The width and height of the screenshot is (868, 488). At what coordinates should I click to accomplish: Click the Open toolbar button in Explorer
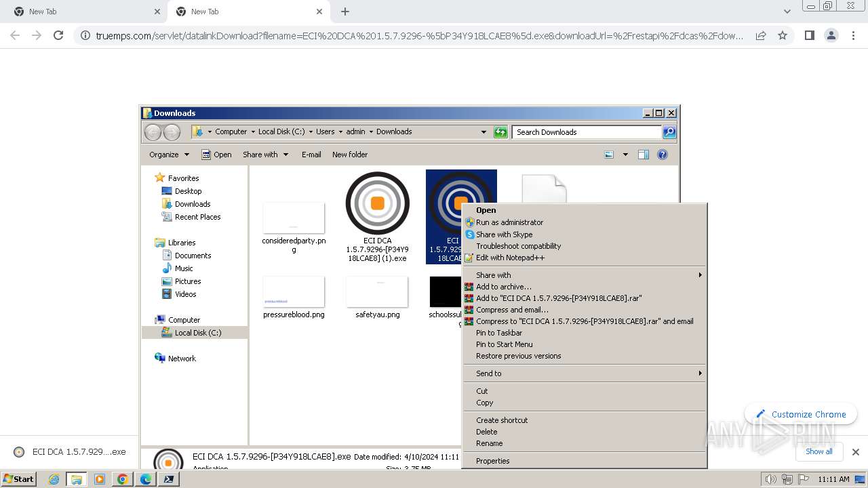coord(216,155)
